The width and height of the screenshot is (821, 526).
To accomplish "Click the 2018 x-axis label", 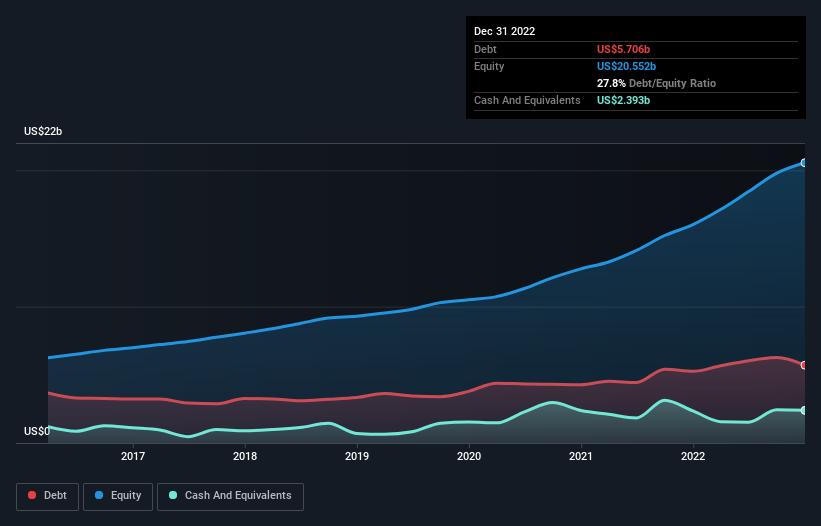I will 245,456.
